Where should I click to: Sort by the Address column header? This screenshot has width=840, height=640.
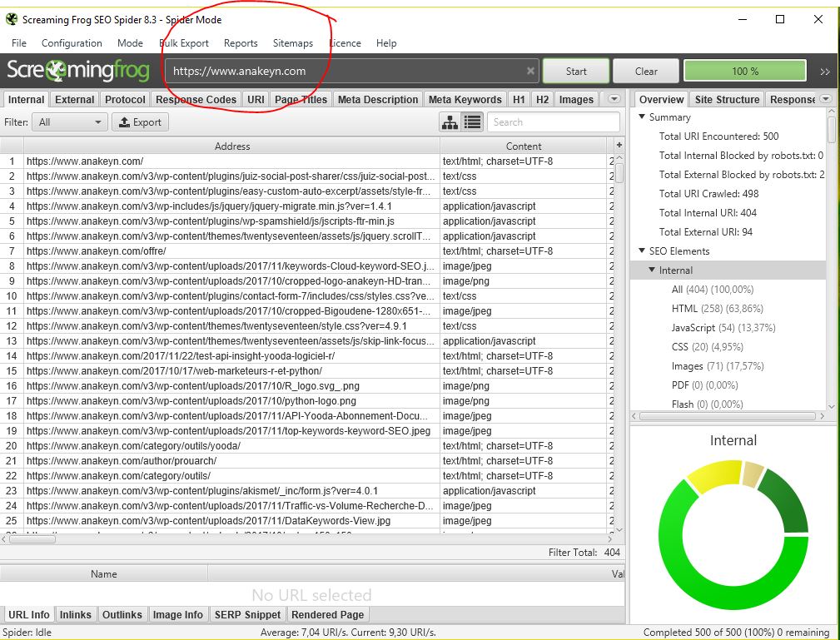tap(232, 146)
